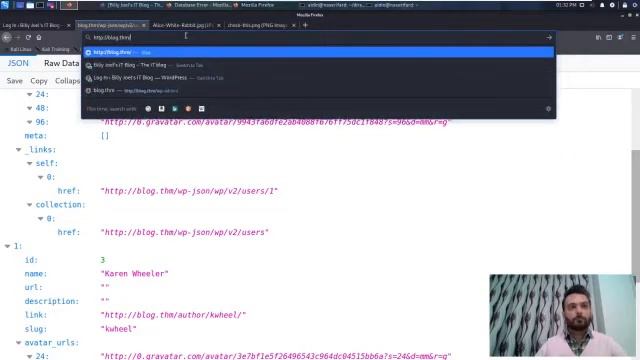
Task: Click the Collapse All button
Action: click(67, 81)
